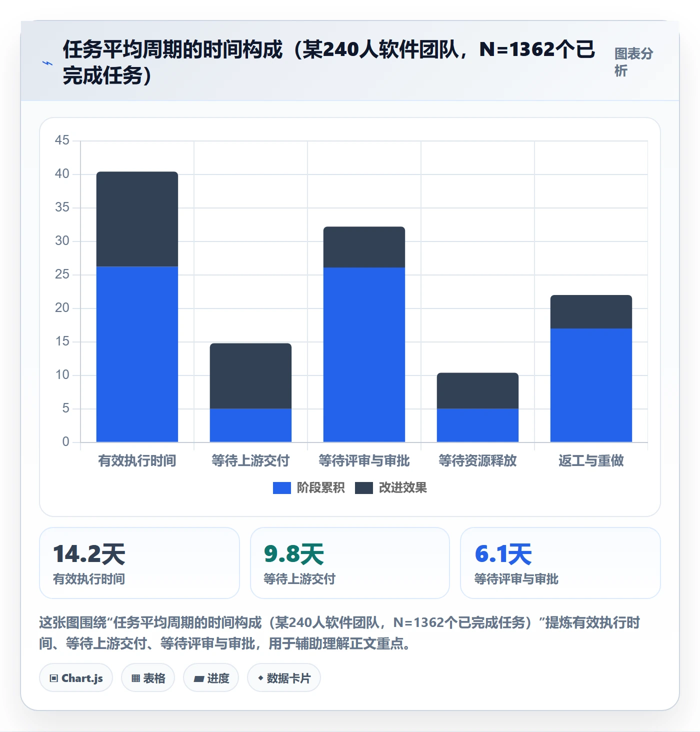
Task: Click the y-axis value 20
Action: point(62,308)
